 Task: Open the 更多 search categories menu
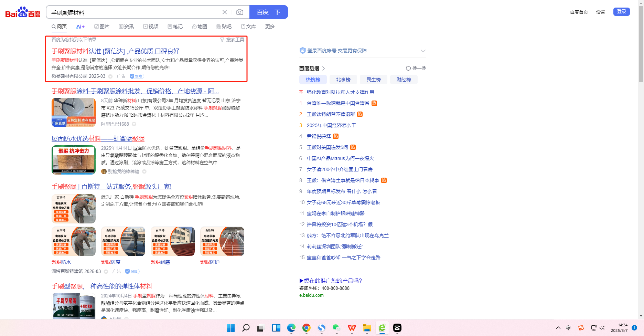pyautogui.click(x=270, y=27)
